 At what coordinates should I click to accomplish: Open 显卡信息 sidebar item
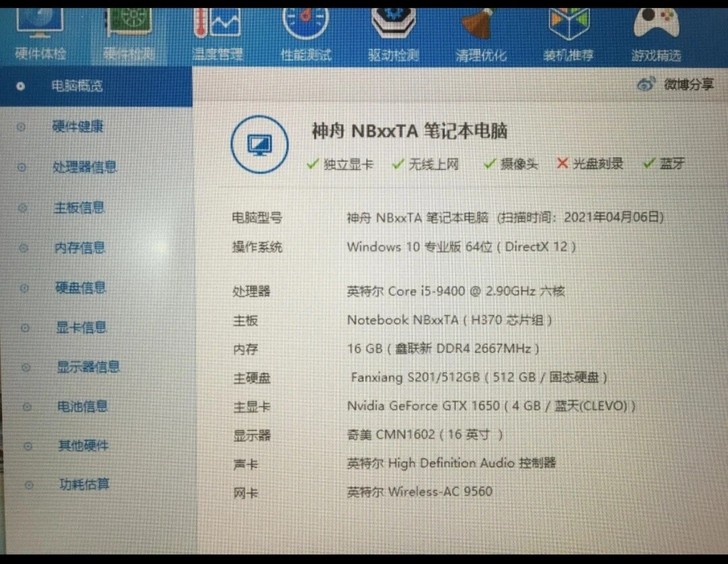(x=81, y=327)
